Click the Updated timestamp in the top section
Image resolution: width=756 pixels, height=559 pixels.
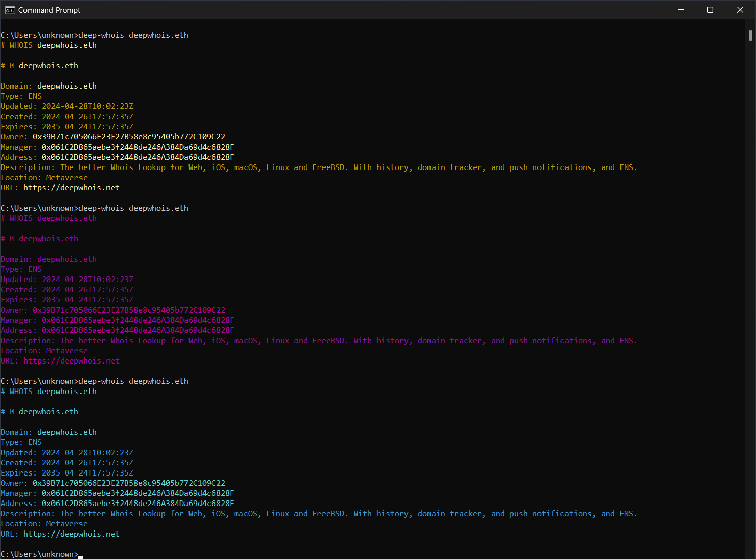click(x=88, y=106)
